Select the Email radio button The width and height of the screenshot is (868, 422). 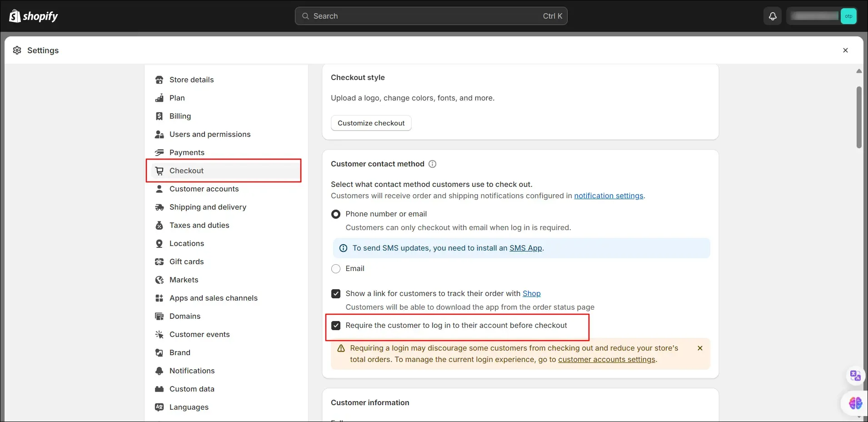point(336,269)
